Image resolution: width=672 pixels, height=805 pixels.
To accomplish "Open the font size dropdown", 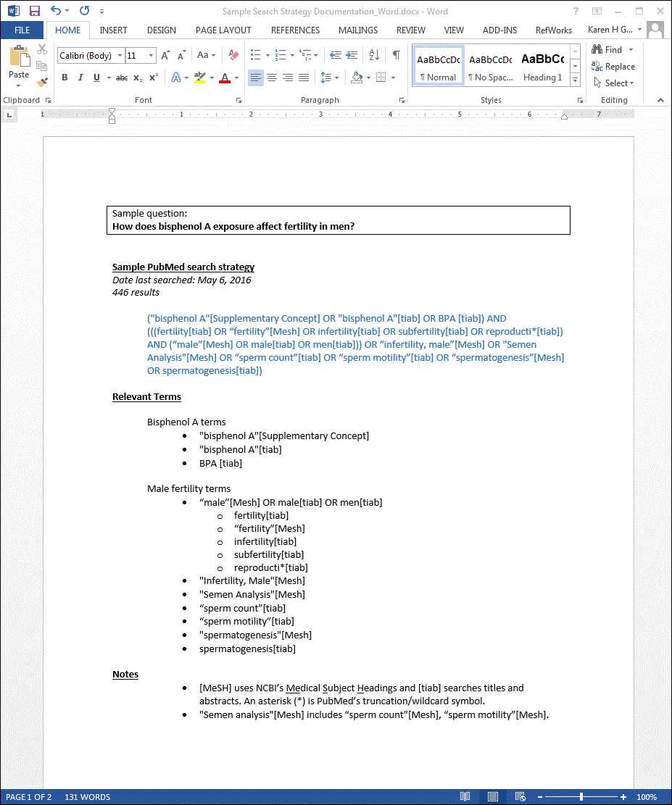I will click(150, 55).
